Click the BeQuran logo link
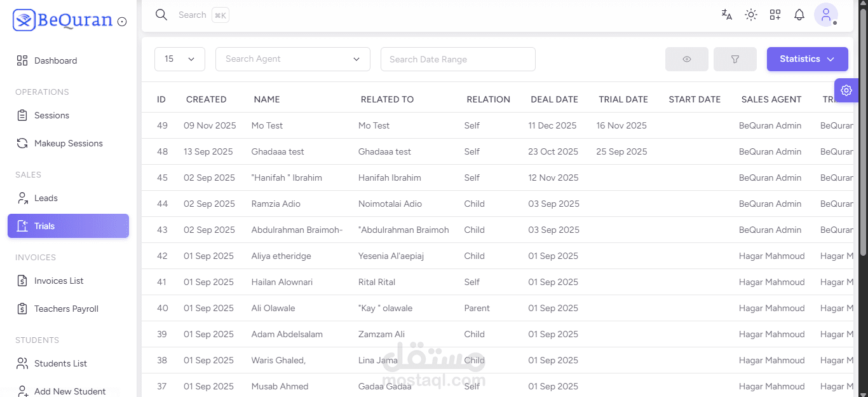 [x=64, y=20]
